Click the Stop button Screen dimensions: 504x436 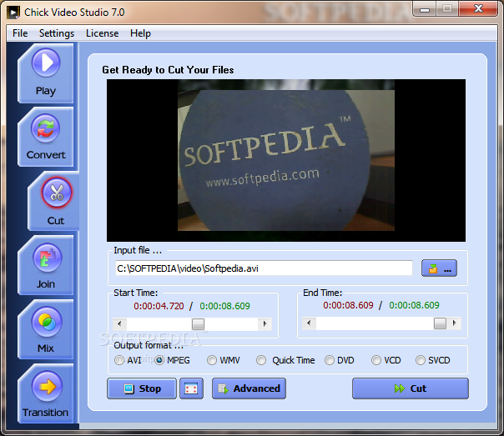coord(142,388)
